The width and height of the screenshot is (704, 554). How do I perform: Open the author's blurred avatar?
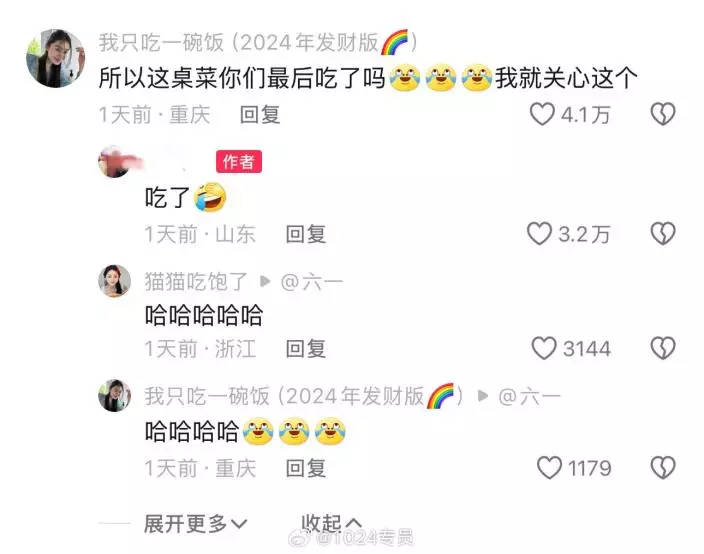[x=114, y=162]
